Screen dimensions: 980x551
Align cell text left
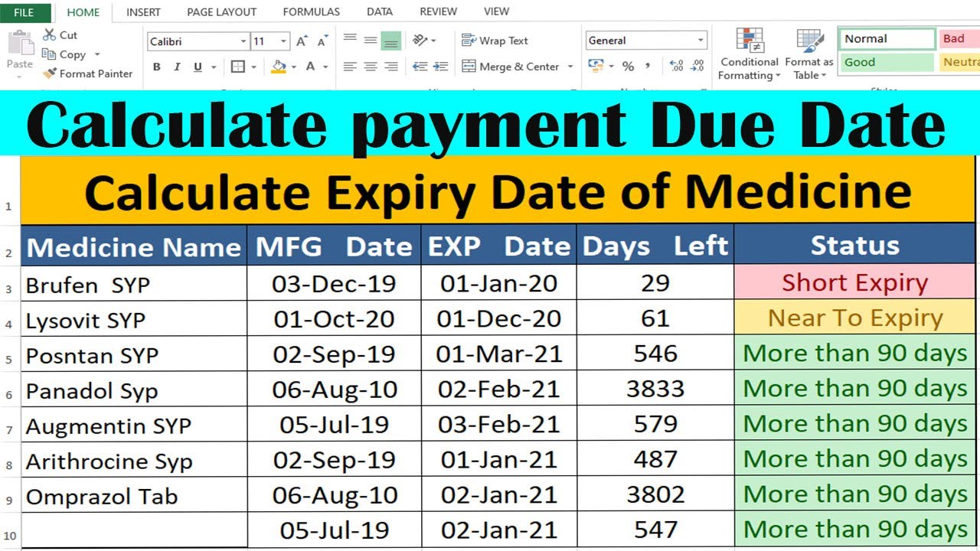pyautogui.click(x=350, y=67)
